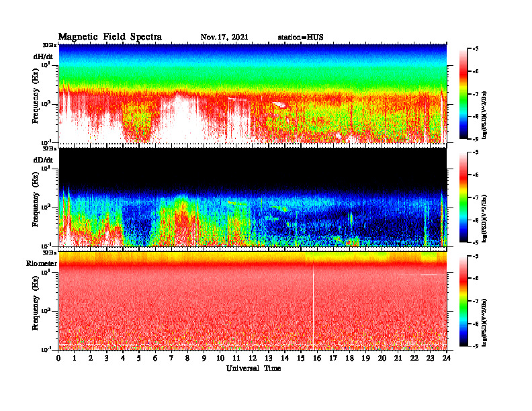Click the PSD units label beside dH/dt color bar
532x411 pixels.
tap(484, 115)
